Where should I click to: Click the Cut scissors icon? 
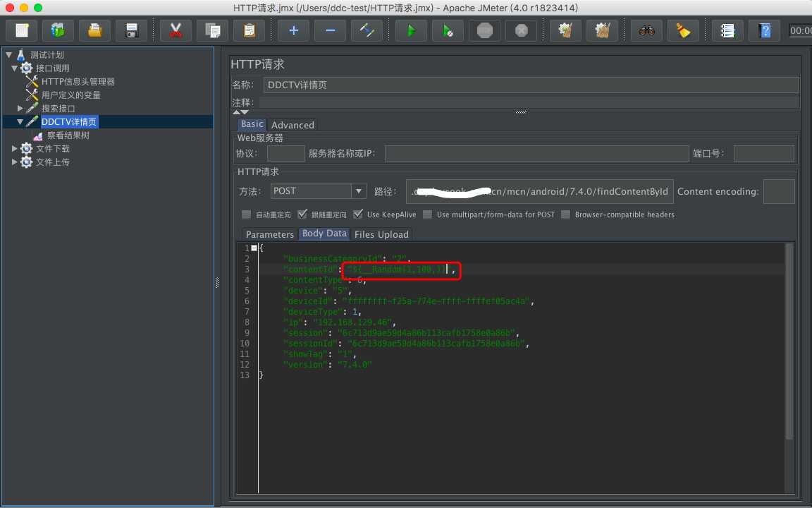176,30
